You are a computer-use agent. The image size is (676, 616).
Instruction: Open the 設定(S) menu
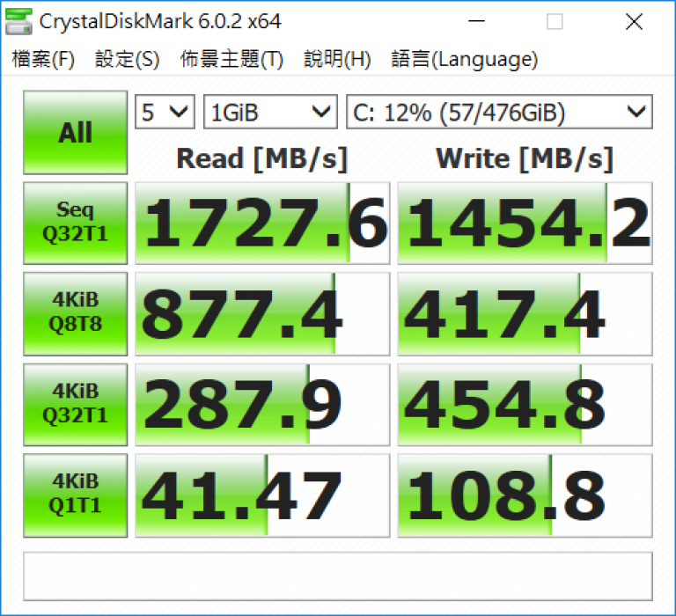tap(127, 60)
